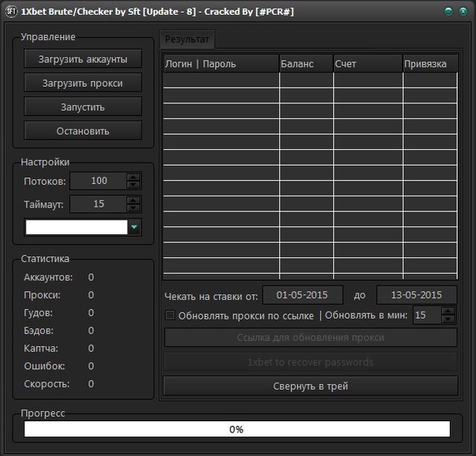This screenshot has width=476, height=456.
Task: Switch to the Результат tab
Action: (x=187, y=39)
